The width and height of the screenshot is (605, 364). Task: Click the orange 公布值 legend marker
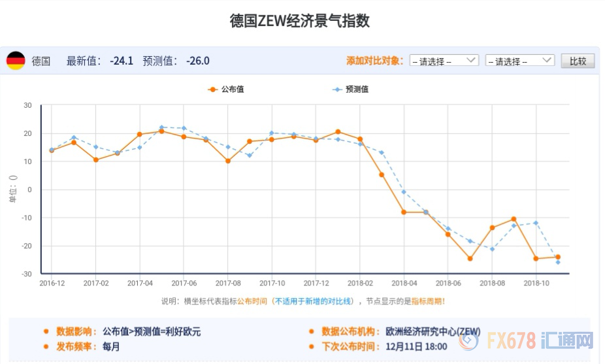[212, 90]
